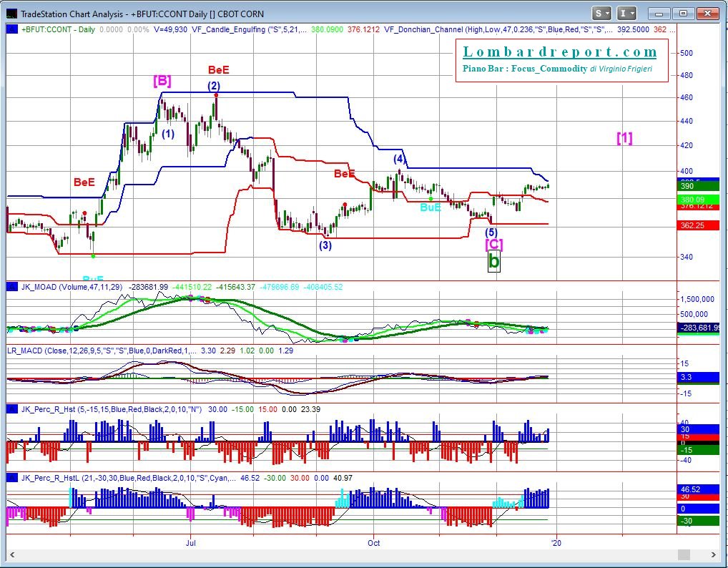Click the cyan BuE signal label near wave (4)
Viewport: 728px width, 568px height.
431,207
